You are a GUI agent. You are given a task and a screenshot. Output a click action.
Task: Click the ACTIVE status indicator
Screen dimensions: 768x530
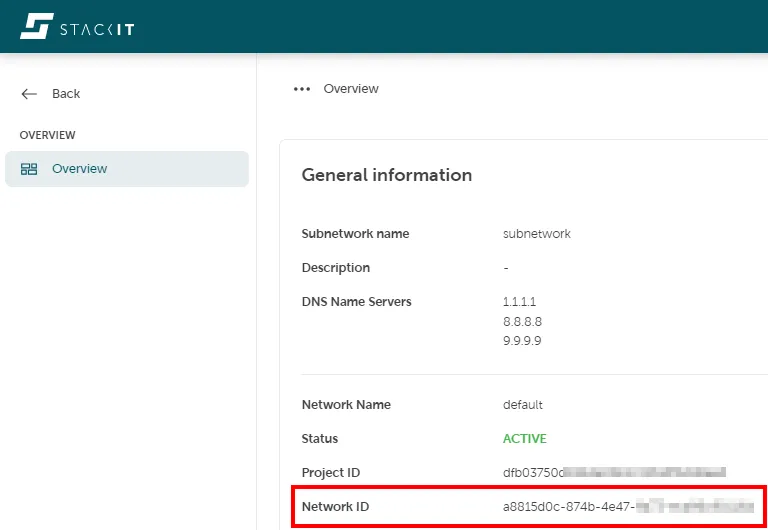524,439
